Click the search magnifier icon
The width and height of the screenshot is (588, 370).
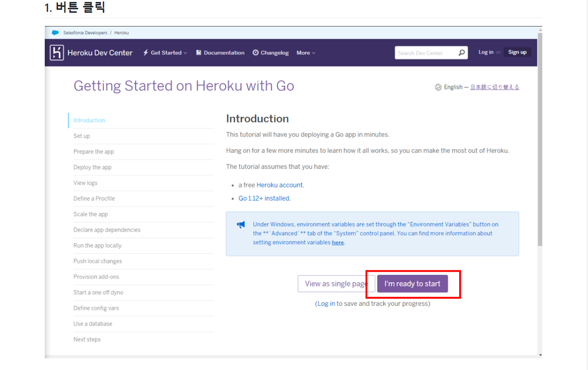click(x=462, y=53)
